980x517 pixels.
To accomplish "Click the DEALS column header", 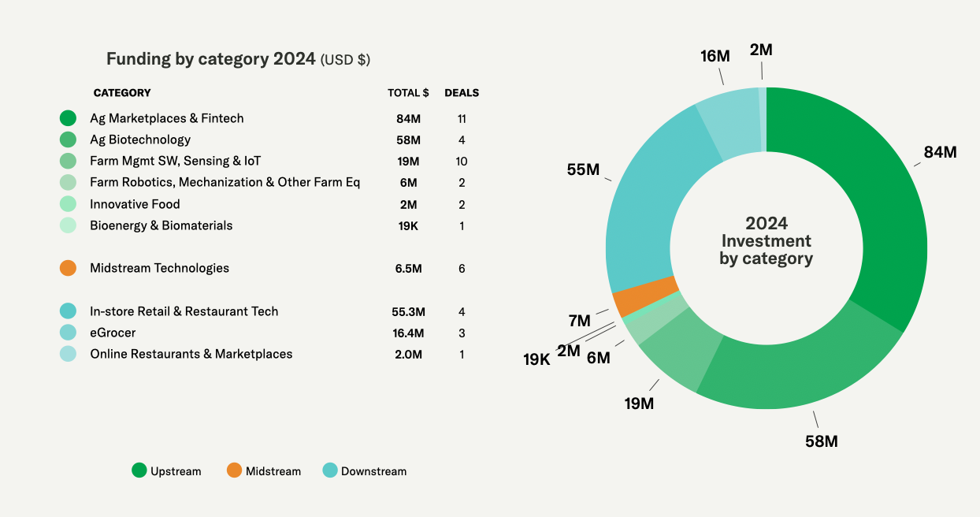I will [x=462, y=93].
